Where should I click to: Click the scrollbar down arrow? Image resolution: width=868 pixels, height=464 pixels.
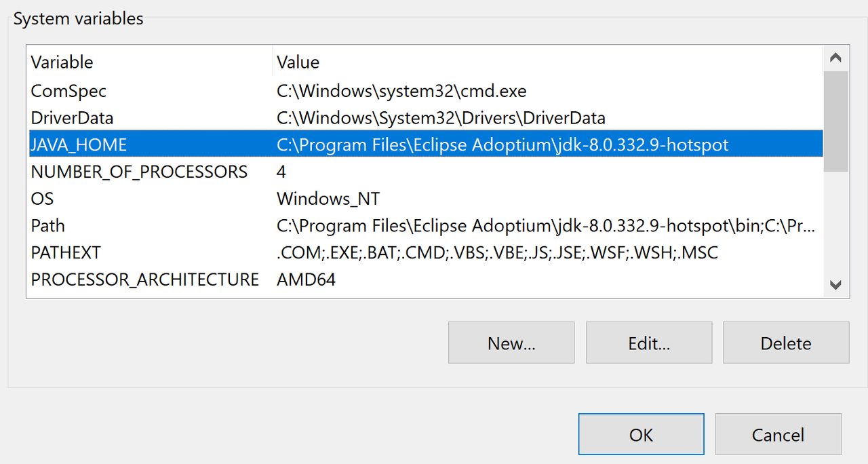[835, 285]
